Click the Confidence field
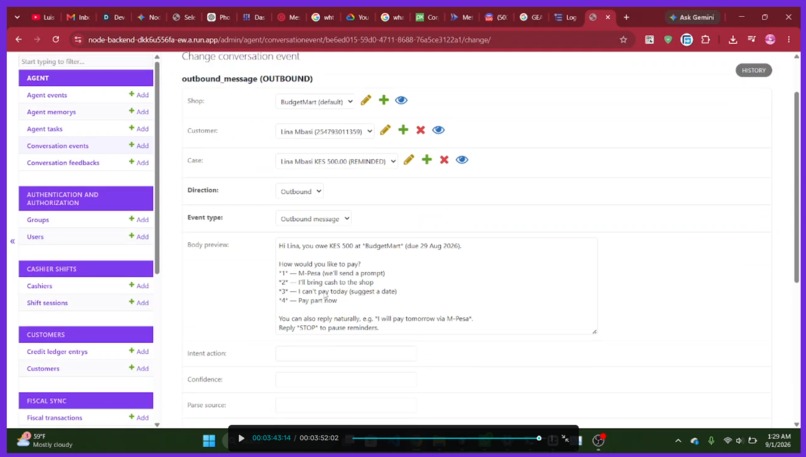The image size is (806, 457). 346,379
